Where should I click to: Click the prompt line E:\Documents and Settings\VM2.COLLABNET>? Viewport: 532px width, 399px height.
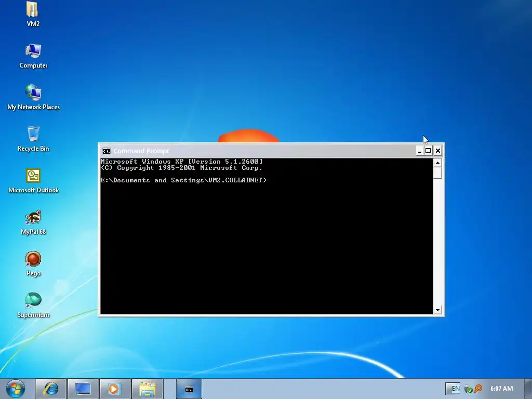pyautogui.click(x=183, y=180)
